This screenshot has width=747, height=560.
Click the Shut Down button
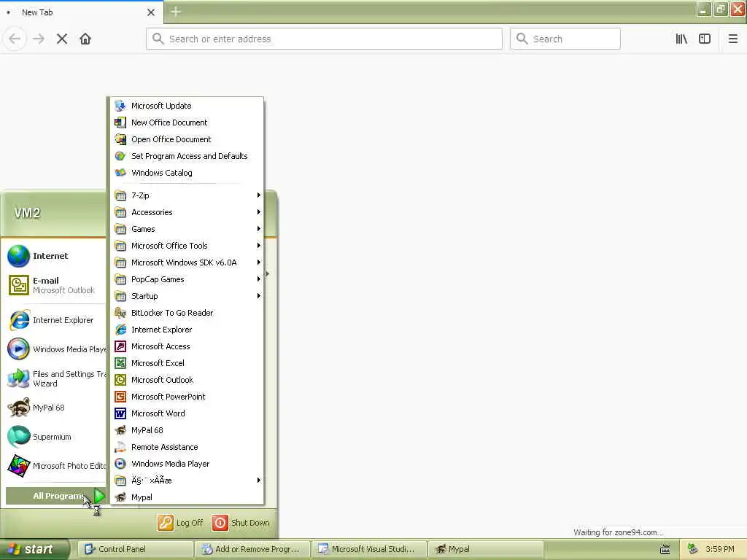pos(241,523)
